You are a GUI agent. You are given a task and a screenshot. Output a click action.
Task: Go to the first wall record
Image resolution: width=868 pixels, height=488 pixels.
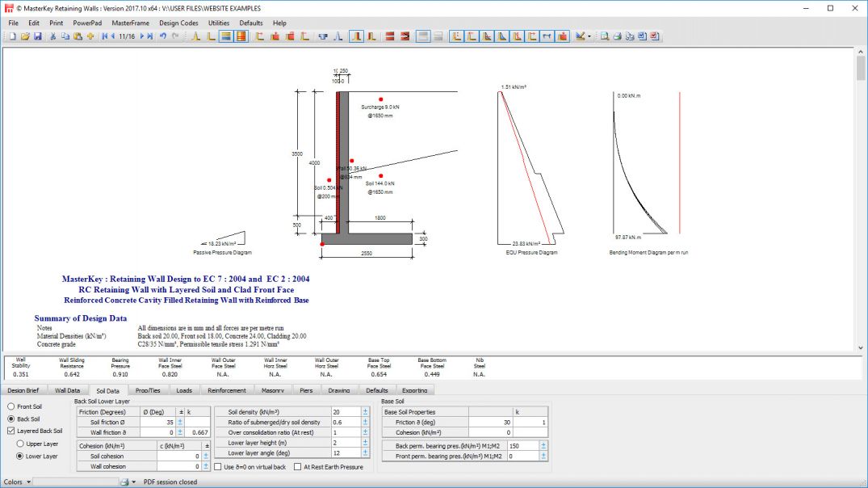click(x=105, y=36)
